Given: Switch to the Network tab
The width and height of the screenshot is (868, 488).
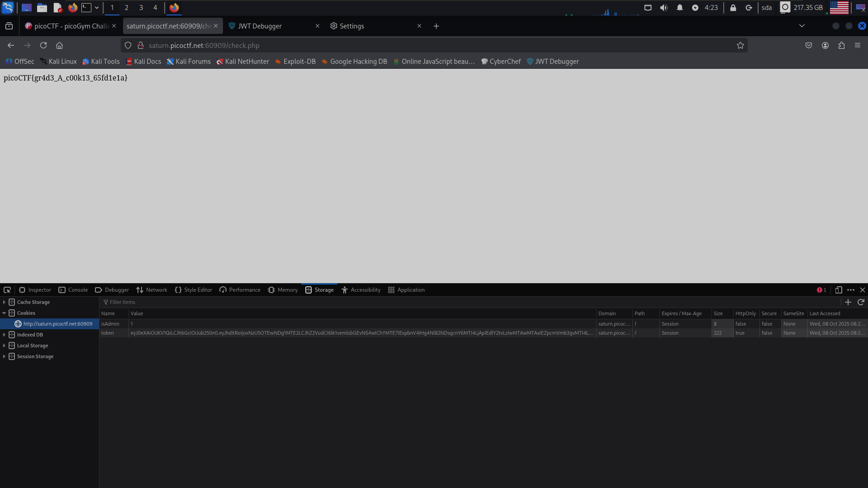Looking at the screenshot, I should click(152, 290).
